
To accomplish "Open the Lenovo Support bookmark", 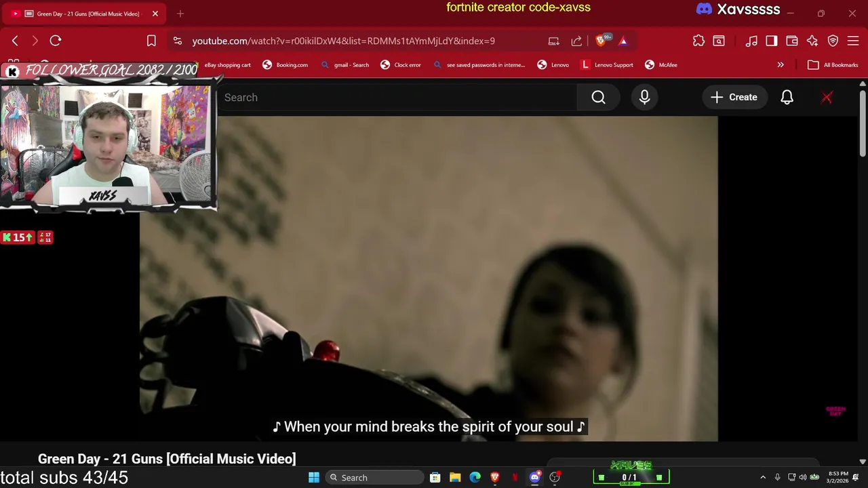I will tap(607, 65).
